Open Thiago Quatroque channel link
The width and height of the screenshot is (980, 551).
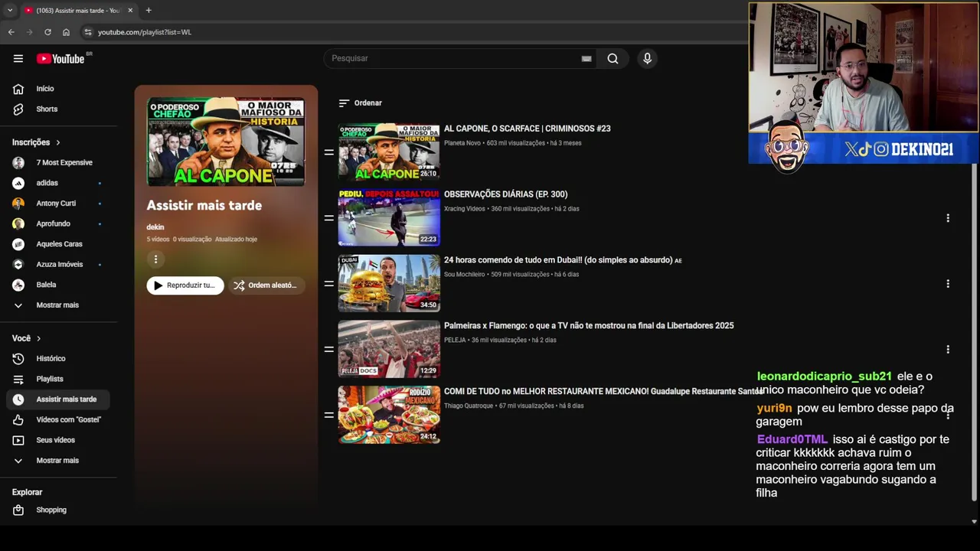[x=469, y=406]
